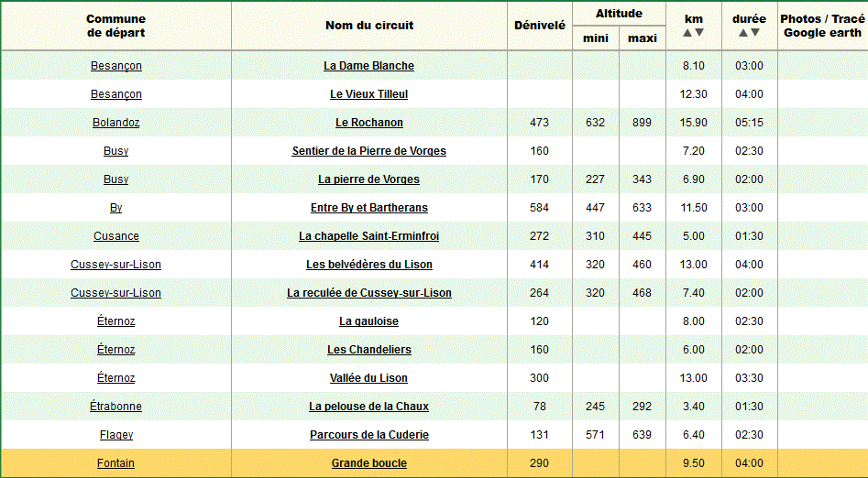Open the La pierre de Vorges circuit
The height and width of the screenshot is (478, 868).
(368, 179)
